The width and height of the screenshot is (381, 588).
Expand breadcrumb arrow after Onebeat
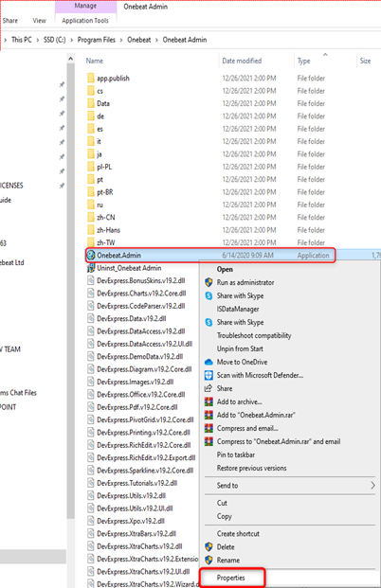(x=157, y=40)
